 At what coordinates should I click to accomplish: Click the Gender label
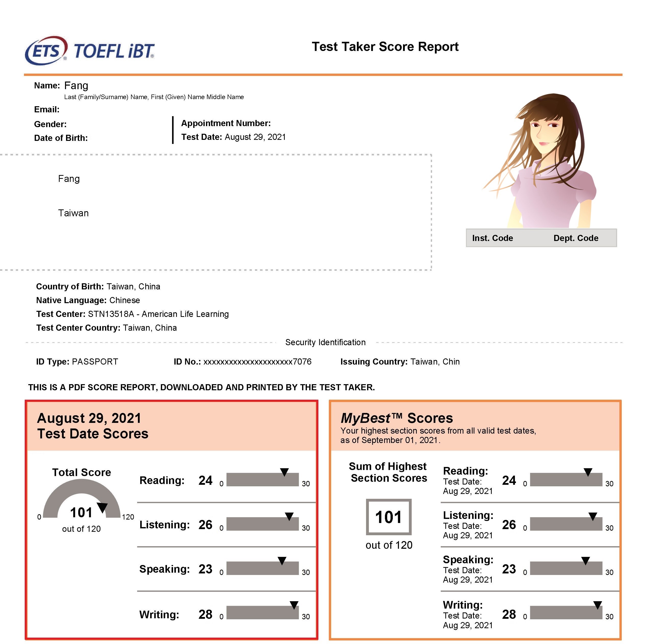(x=50, y=124)
